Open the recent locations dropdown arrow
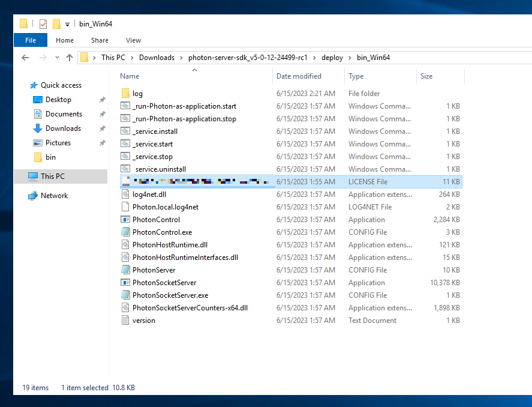This screenshot has width=532, height=407. click(x=57, y=58)
